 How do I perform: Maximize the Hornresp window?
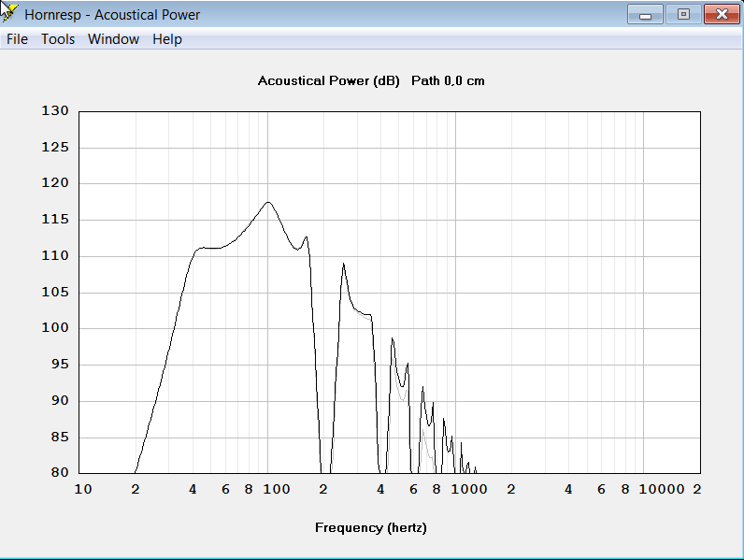(683, 14)
